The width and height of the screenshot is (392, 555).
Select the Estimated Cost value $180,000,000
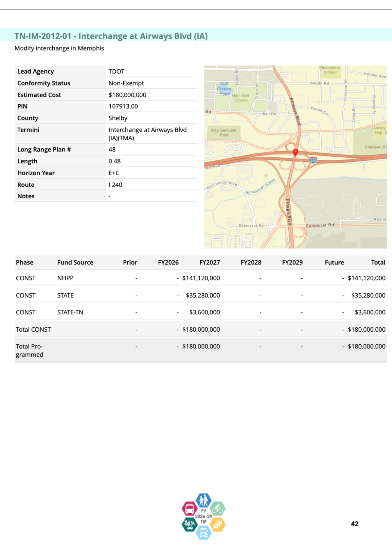127,95
